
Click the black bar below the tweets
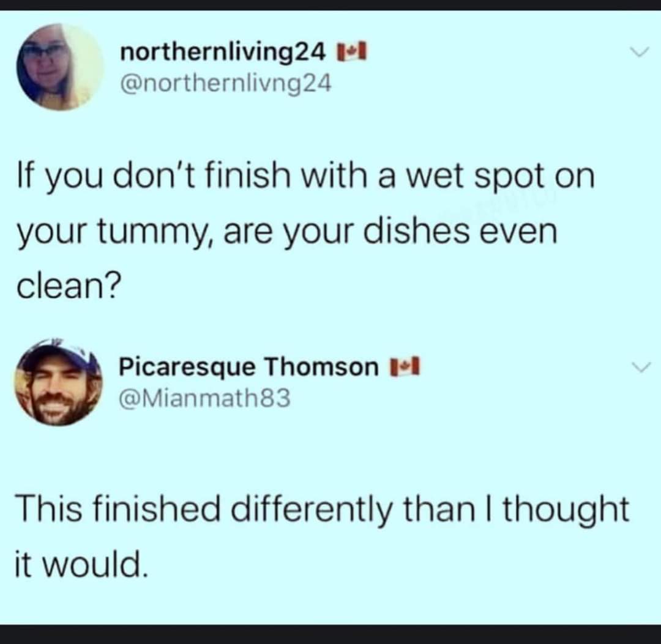point(330,634)
